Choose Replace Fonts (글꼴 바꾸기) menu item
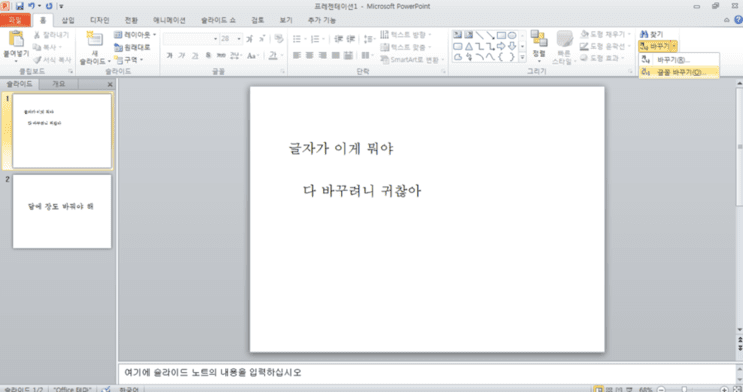The image size is (743, 392). 679,73
